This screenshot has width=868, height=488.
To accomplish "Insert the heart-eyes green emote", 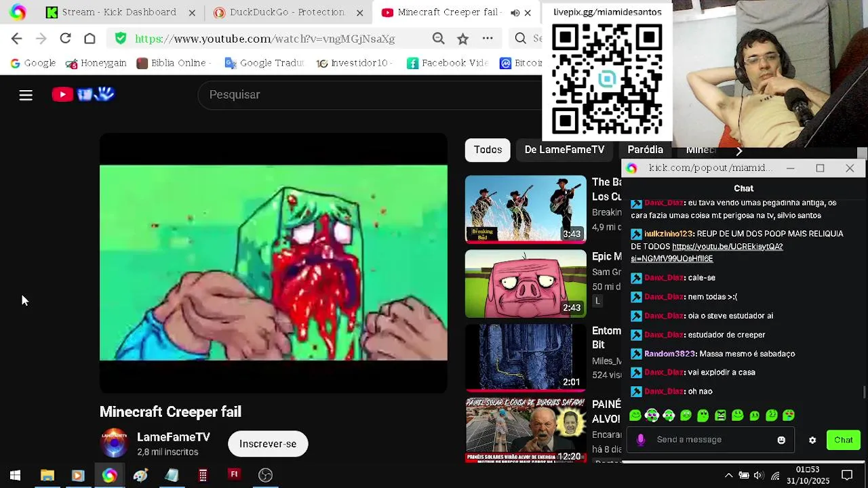I will coord(789,415).
